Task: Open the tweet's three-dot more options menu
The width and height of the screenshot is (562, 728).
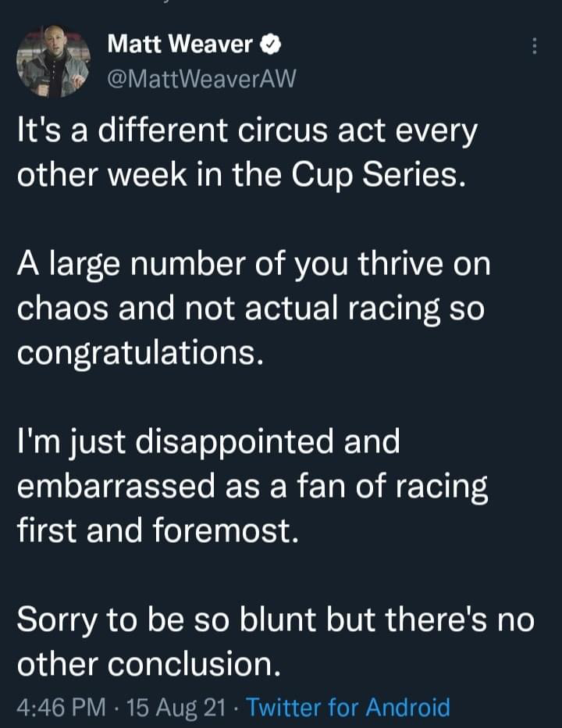Action: coord(534,47)
